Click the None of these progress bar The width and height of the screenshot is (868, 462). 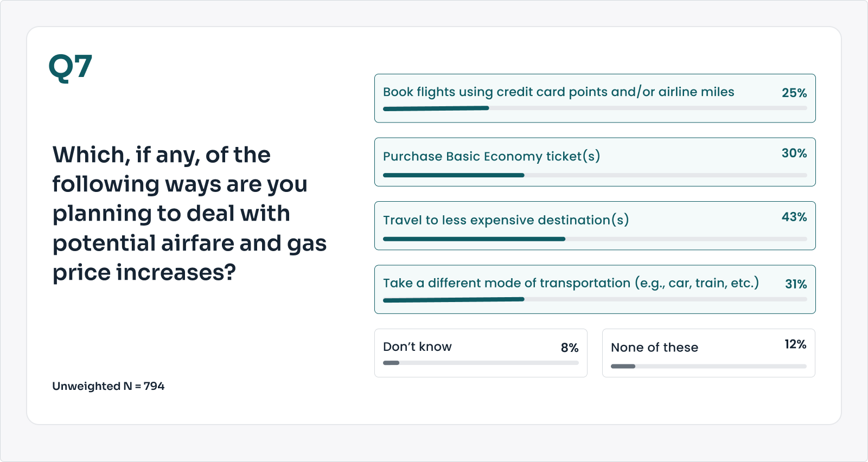click(709, 367)
